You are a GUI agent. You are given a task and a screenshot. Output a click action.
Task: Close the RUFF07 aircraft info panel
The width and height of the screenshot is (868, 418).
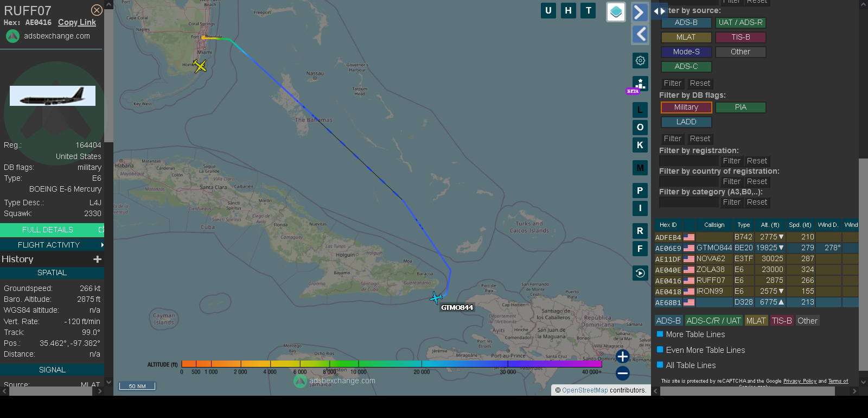pyautogui.click(x=97, y=10)
